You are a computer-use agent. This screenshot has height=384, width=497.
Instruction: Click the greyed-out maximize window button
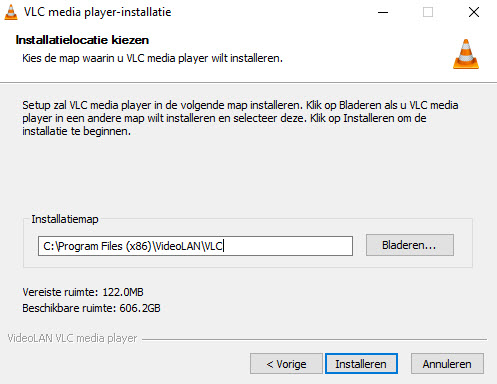click(428, 12)
